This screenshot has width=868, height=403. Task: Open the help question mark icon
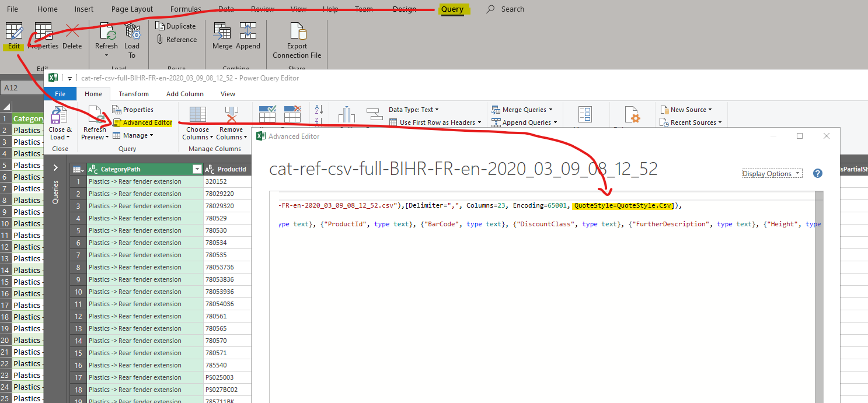pos(817,173)
